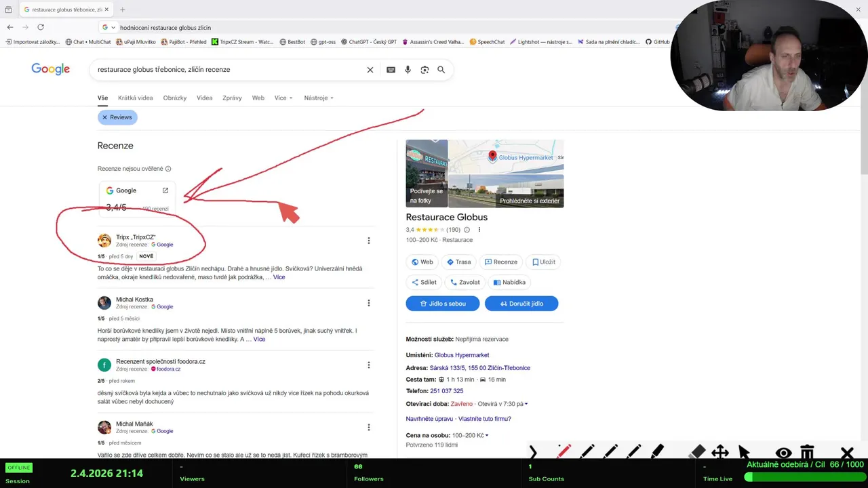Viewport: 868px width, 488px height.
Task: Click the green subscriber goal progress bar
Action: tap(804, 477)
